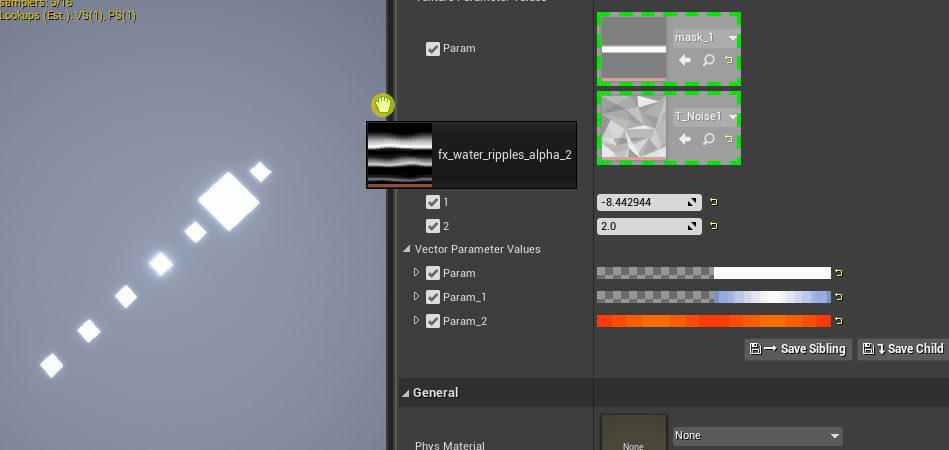Reset Param_2 vector color to default
Viewport: 949px width, 450px height.
[x=839, y=321]
